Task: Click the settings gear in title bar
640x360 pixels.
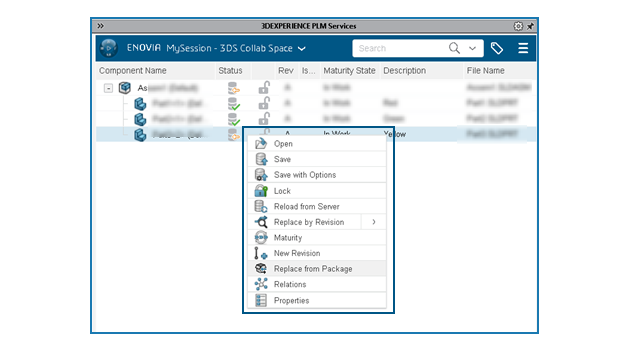Action: coord(518,26)
